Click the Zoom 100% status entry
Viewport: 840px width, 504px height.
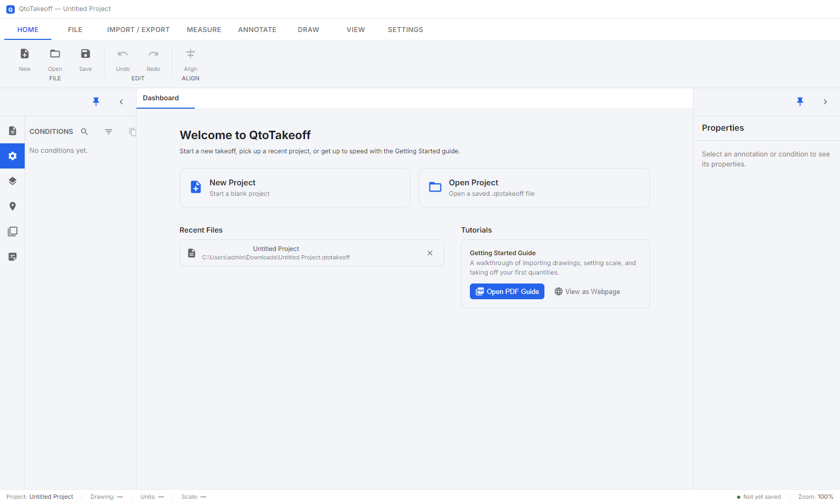(816, 497)
